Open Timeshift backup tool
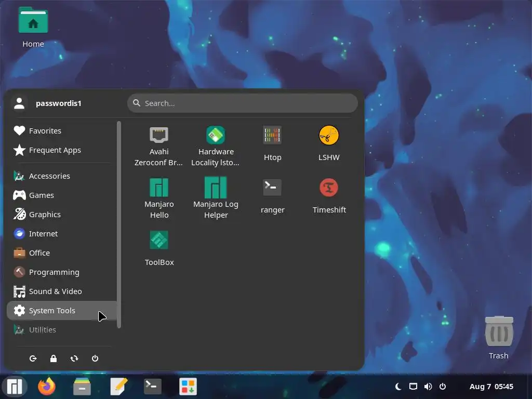 (329, 196)
